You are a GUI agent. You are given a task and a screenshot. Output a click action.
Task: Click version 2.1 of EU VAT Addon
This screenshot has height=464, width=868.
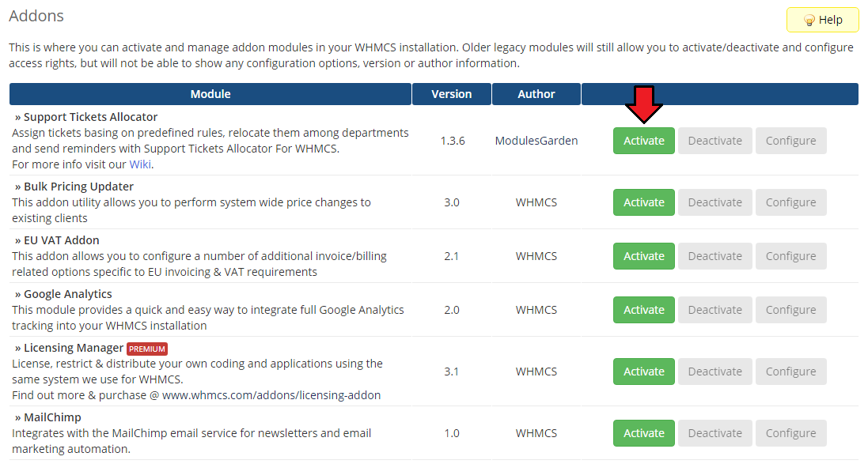coord(452,256)
